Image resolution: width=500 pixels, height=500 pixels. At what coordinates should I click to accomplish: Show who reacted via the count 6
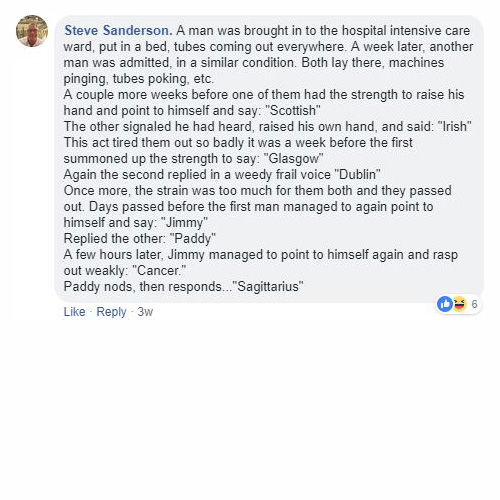[x=474, y=304]
